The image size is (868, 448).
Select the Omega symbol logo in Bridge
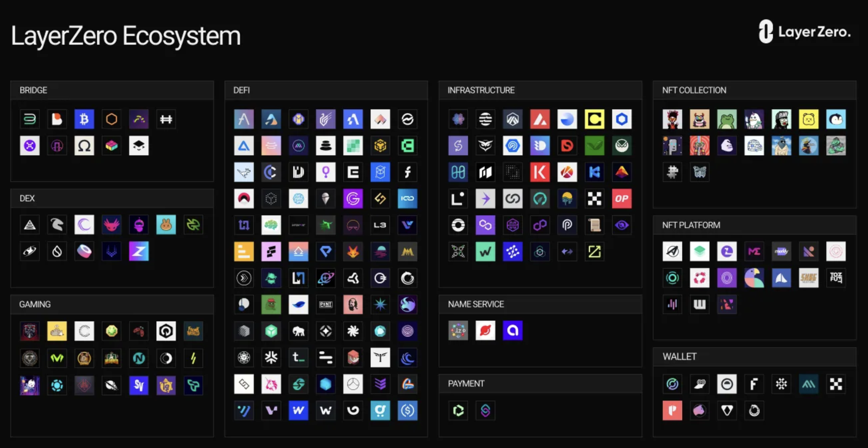[84, 146]
